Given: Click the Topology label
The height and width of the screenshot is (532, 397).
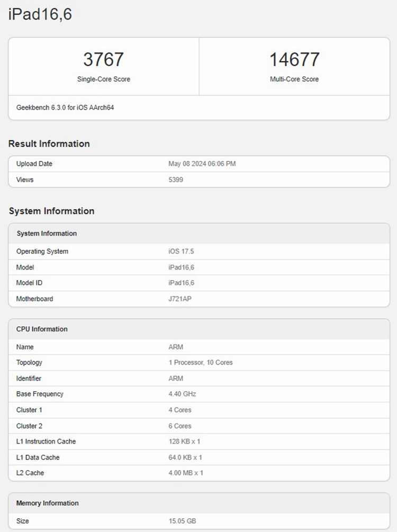Looking at the screenshot, I should (x=29, y=363).
